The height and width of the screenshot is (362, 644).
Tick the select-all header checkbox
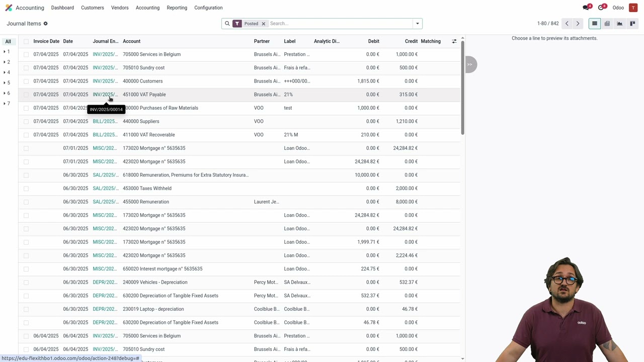click(x=26, y=41)
